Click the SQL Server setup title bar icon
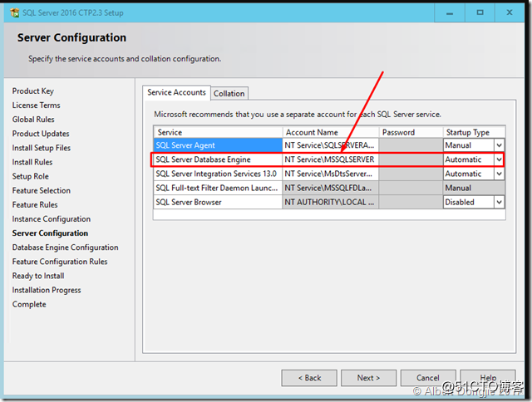Viewport: 532px width, 402px height. tap(15, 13)
